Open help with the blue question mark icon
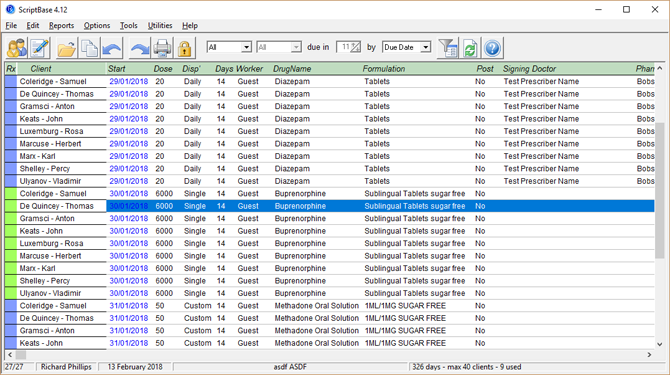670x375 pixels. (492, 47)
